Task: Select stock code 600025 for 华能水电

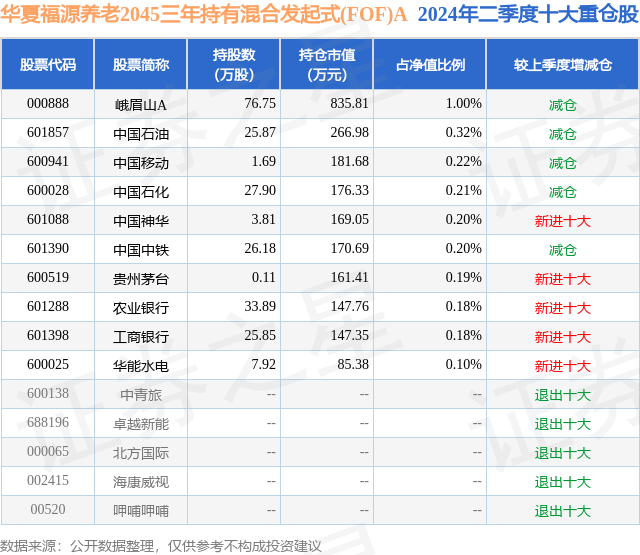Action: coord(48,364)
